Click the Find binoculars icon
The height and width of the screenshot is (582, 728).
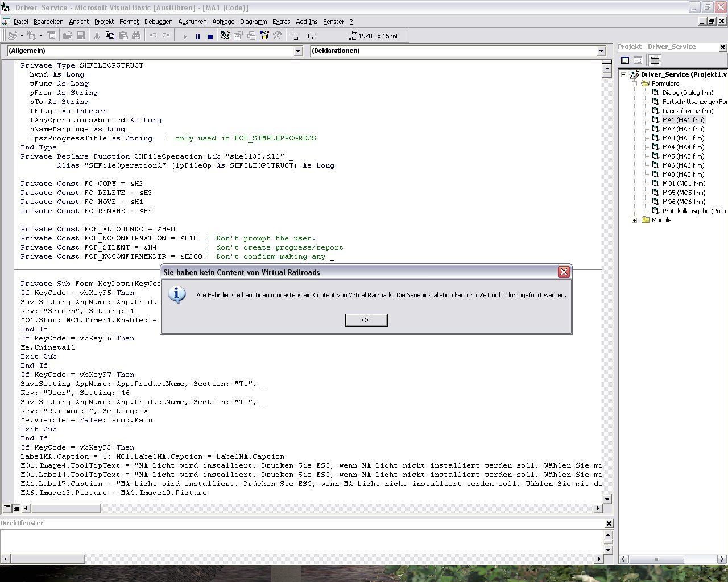(136, 36)
